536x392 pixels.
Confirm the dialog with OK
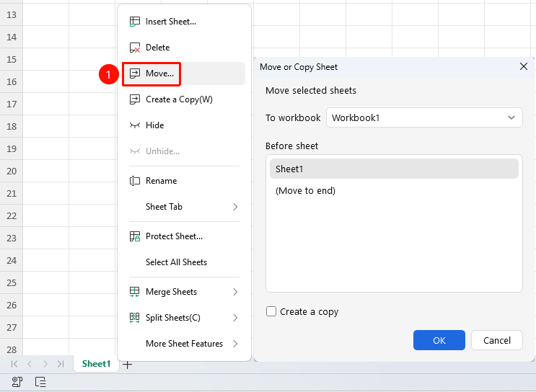coord(439,340)
